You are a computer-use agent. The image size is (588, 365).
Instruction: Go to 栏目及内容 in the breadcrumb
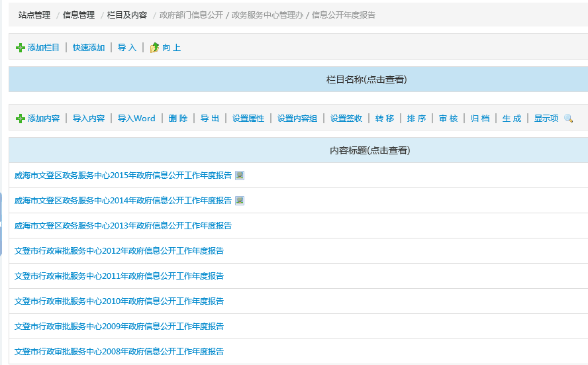pyautogui.click(x=127, y=15)
